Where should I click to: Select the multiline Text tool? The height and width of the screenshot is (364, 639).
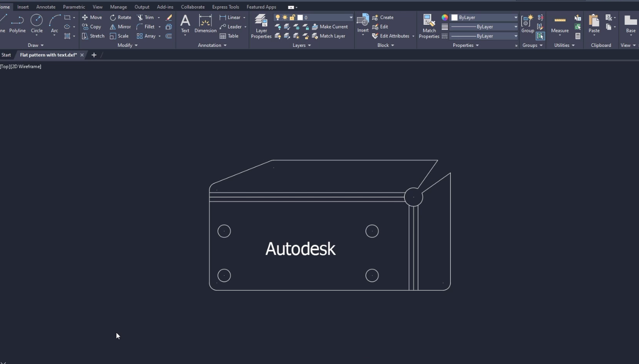point(185,23)
